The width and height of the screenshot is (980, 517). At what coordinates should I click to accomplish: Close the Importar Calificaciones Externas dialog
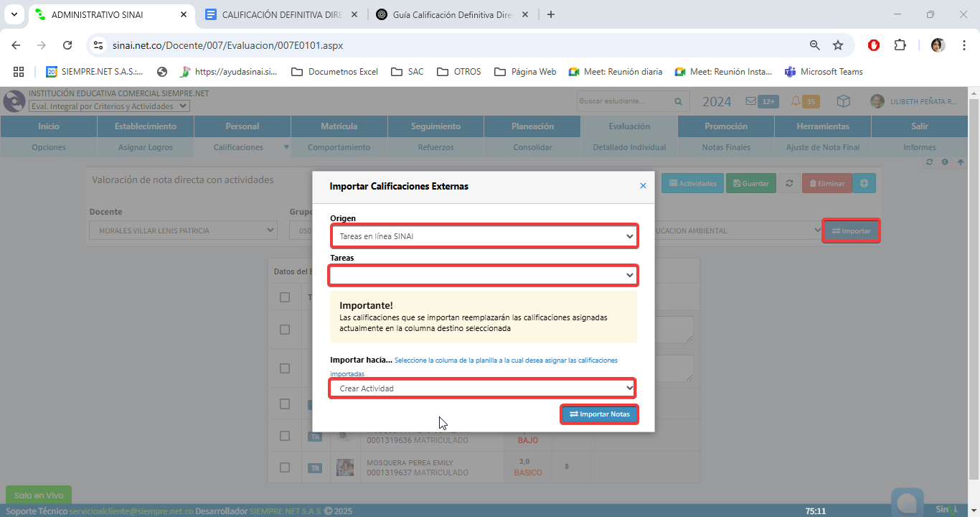tap(643, 186)
